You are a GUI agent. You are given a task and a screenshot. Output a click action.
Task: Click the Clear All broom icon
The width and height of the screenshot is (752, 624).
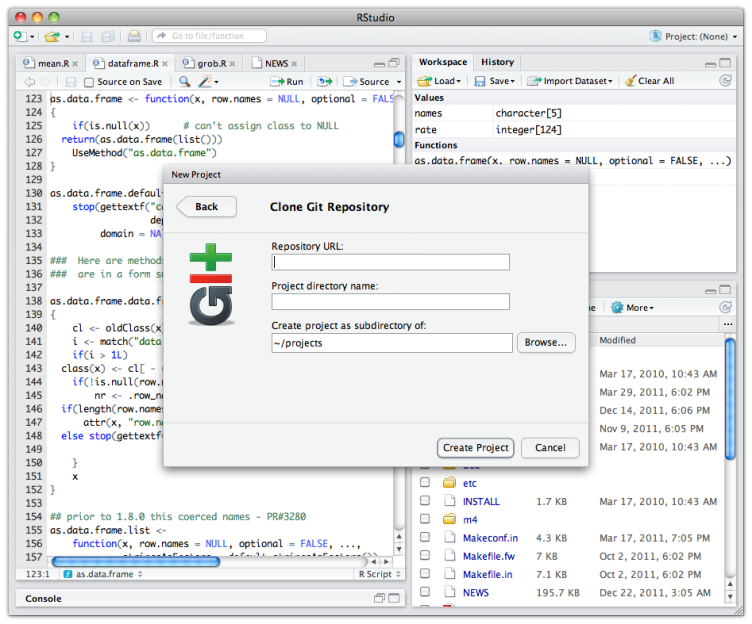(x=630, y=81)
